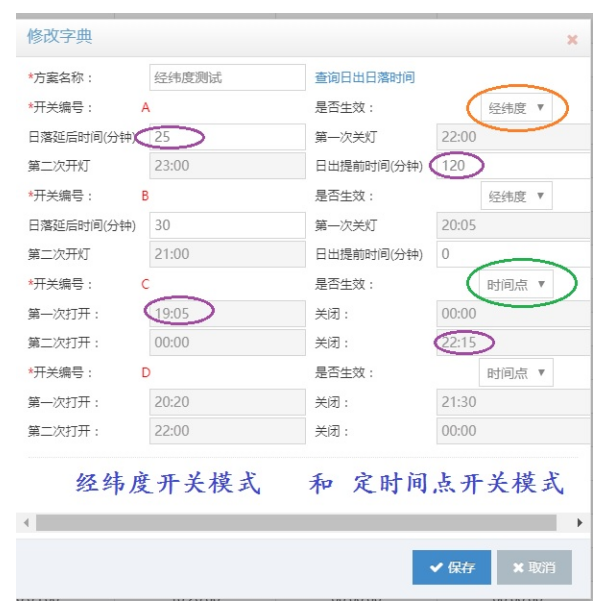
Task: Open the 查询日出日落时间 link
Action: [x=364, y=78]
